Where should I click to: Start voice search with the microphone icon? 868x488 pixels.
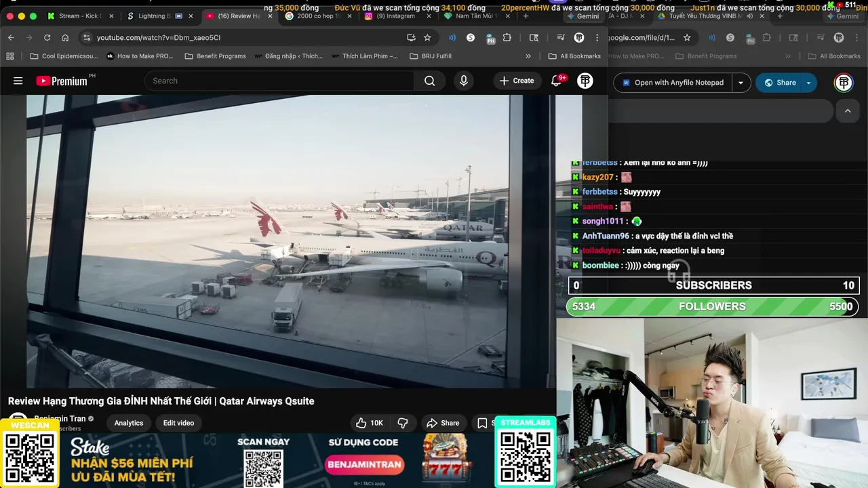[x=464, y=81]
